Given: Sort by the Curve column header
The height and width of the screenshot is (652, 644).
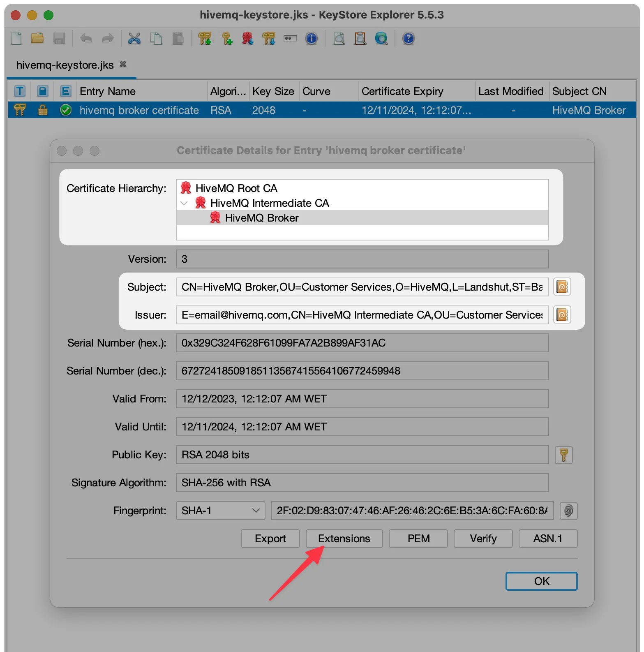Looking at the screenshot, I should 329,91.
